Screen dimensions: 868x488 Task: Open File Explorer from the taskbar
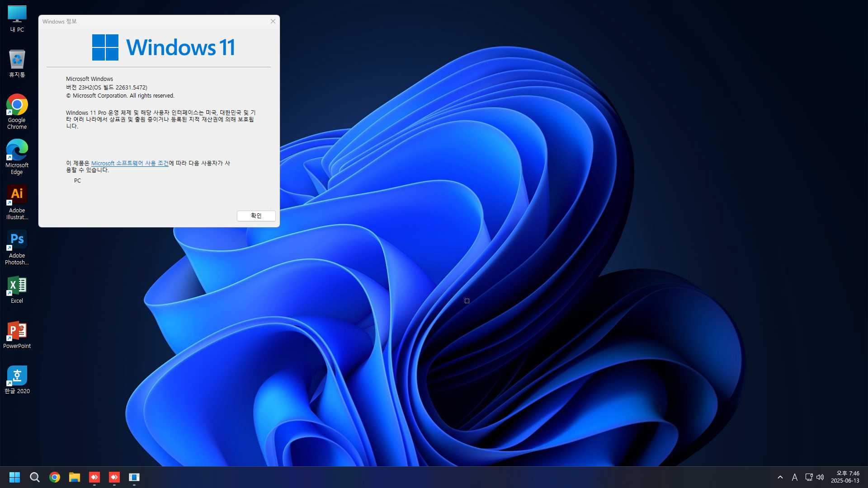click(75, 477)
